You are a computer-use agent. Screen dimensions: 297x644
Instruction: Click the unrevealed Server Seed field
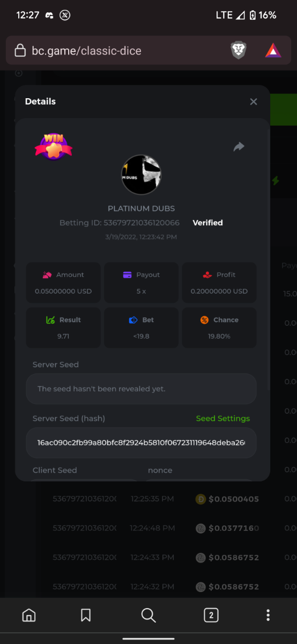click(x=141, y=389)
